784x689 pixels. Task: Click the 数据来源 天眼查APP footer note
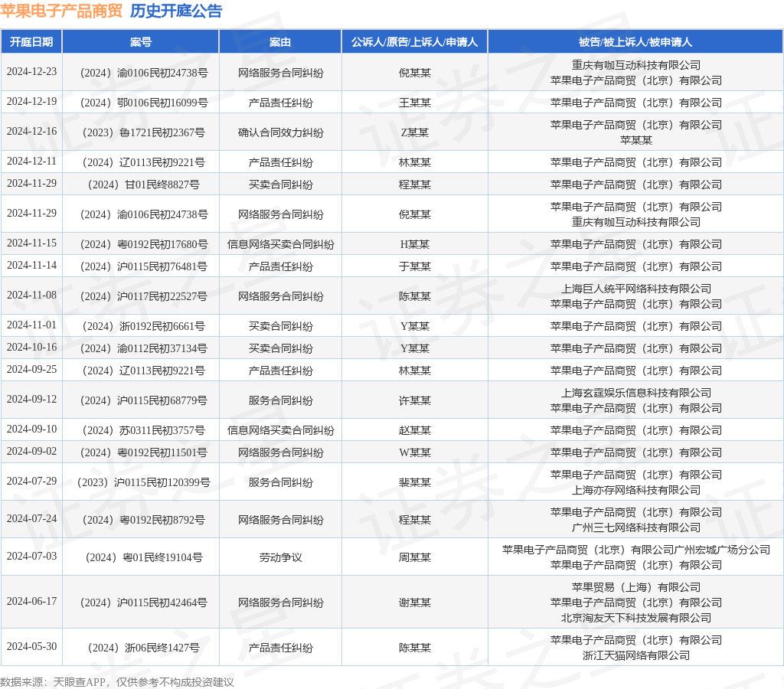(116, 682)
